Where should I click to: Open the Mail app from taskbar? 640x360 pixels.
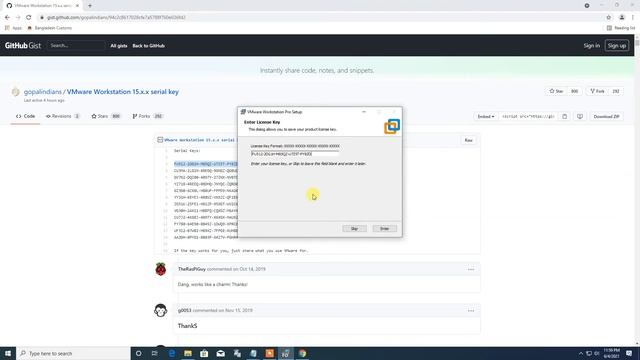220,353
